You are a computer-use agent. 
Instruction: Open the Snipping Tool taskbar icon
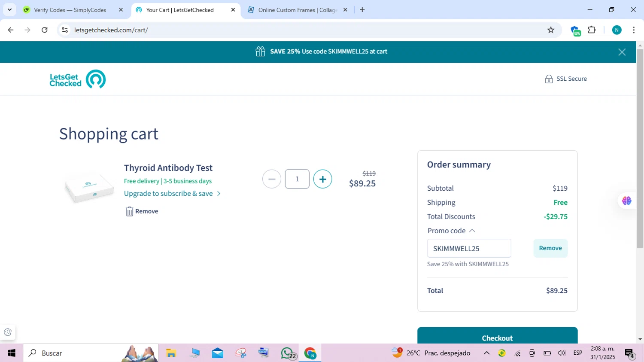pyautogui.click(x=241, y=353)
